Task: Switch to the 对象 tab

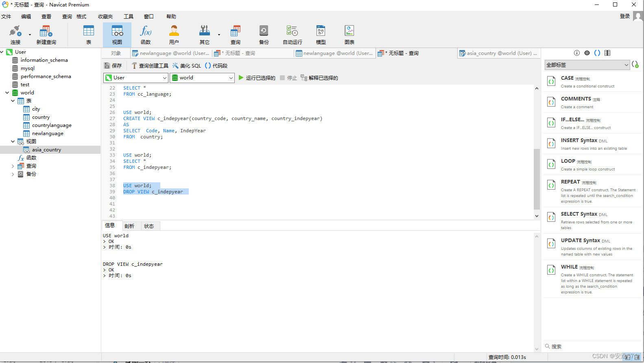Action: [116, 53]
